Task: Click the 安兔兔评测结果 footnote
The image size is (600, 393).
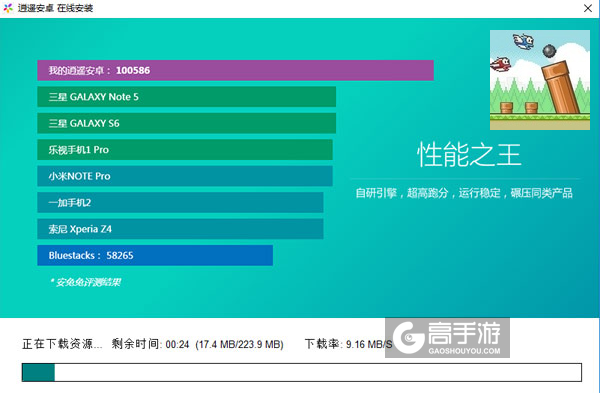Action: (x=85, y=282)
